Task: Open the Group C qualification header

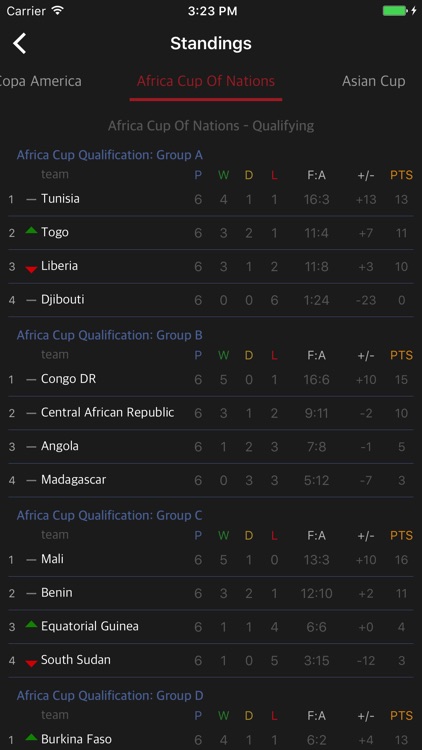Action: [x=110, y=516]
